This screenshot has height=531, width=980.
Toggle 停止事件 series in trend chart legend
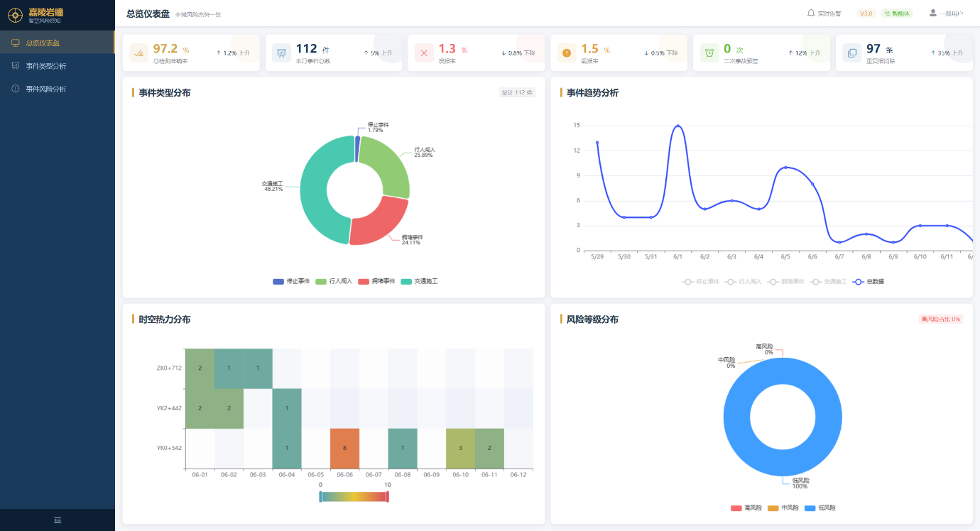pos(701,282)
